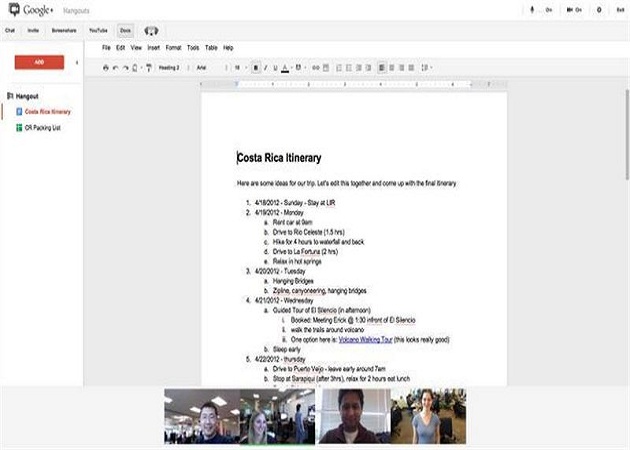Open hangout settings gear icon
630x450 pixels.
pos(598,9)
